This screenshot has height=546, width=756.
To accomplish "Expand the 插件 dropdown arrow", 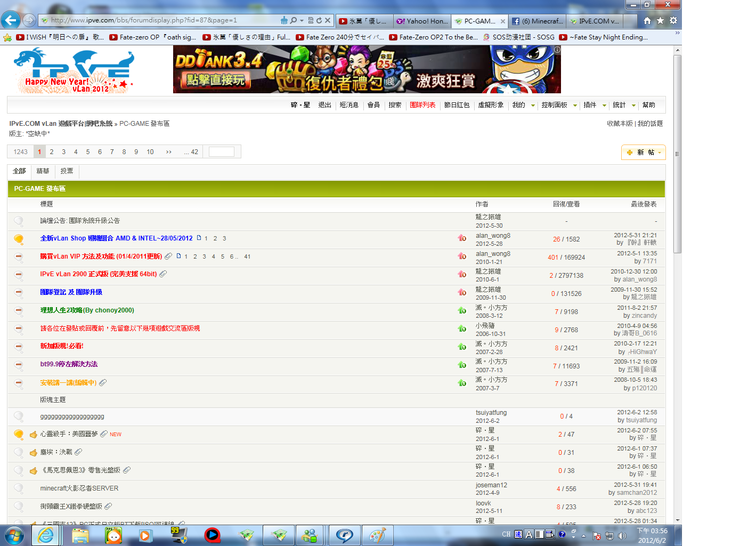I will [604, 106].
